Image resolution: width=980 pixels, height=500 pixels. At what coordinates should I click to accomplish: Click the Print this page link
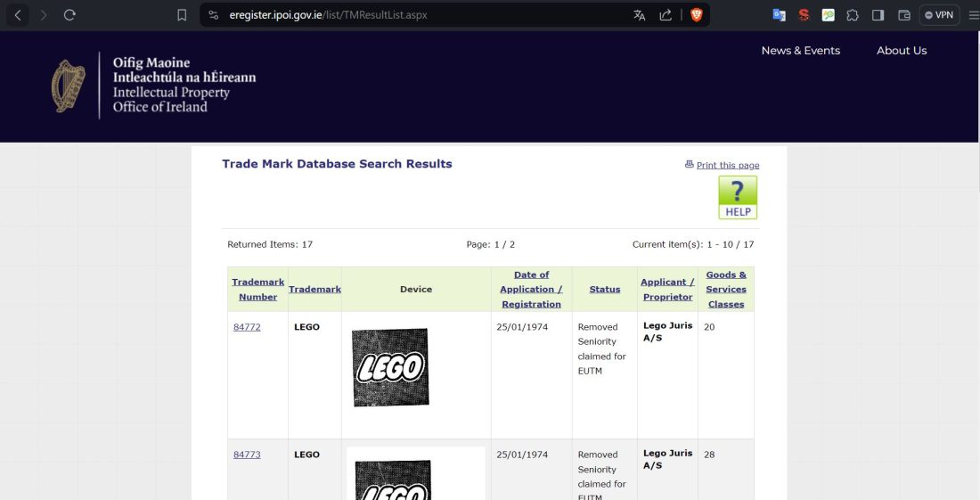(x=728, y=165)
